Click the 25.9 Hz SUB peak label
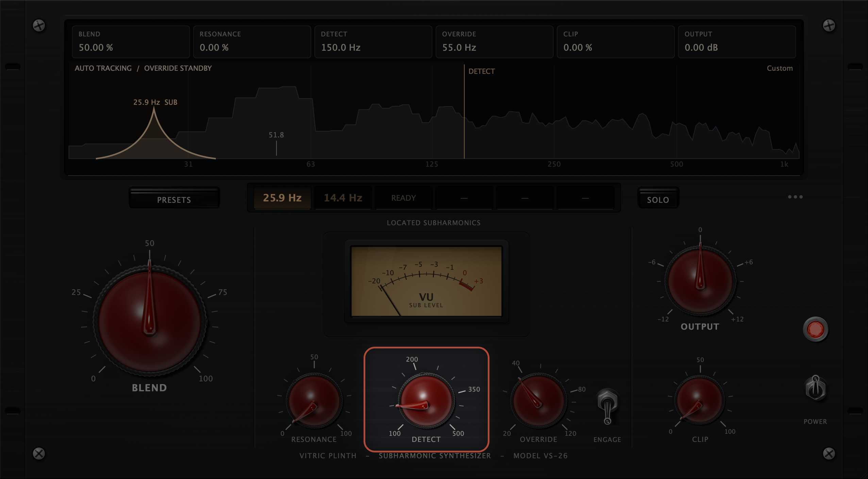The width and height of the screenshot is (868, 479). tap(155, 102)
